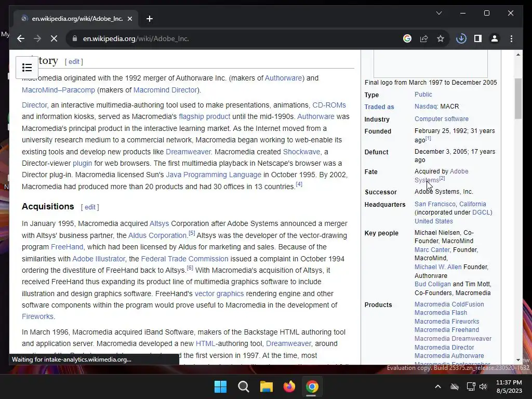Click the scrollbar down arrow
The image size is (532, 399).
click(x=518, y=360)
